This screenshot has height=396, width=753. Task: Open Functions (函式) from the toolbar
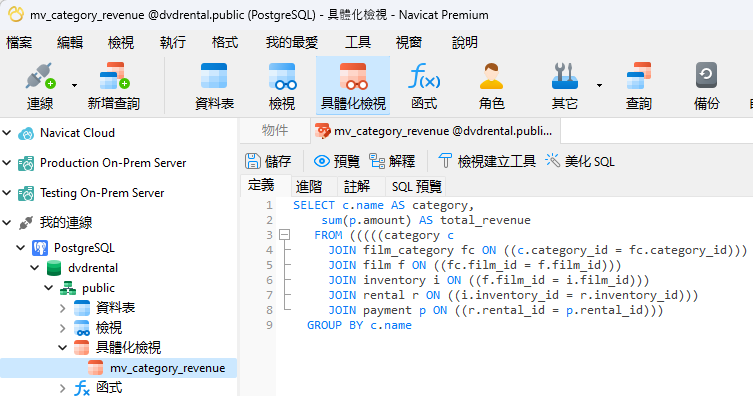[x=424, y=86]
